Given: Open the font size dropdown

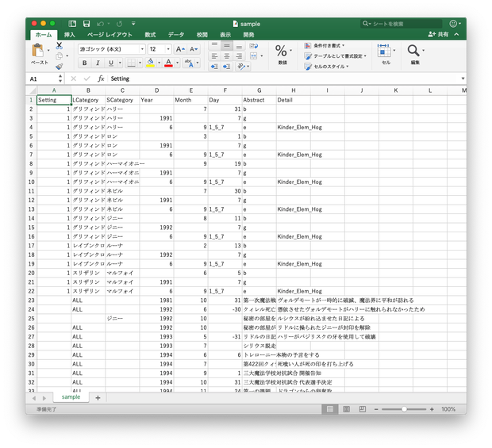Looking at the screenshot, I should tap(168, 49).
